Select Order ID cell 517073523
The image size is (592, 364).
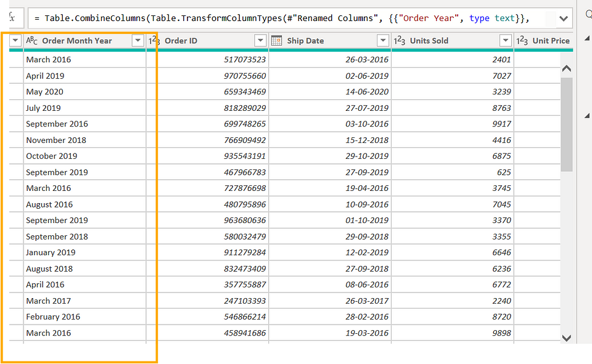(207, 60)
